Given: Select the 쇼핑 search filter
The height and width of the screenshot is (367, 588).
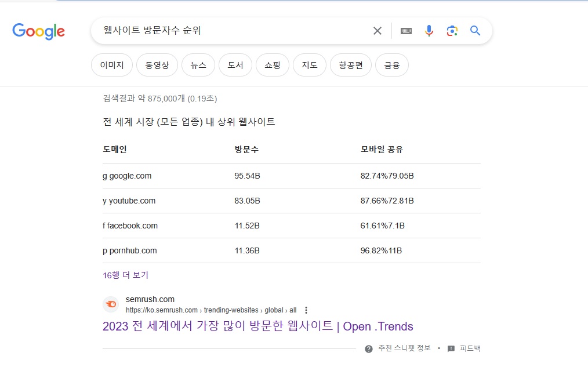Looking at the screenshot, I should 272,65.
